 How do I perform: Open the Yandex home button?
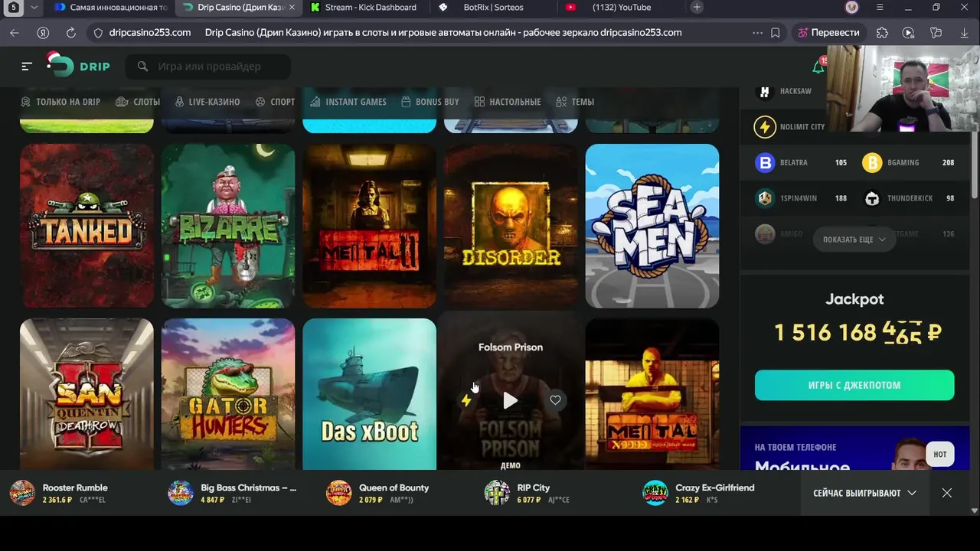pyautogui.click(x=43, y=33)
